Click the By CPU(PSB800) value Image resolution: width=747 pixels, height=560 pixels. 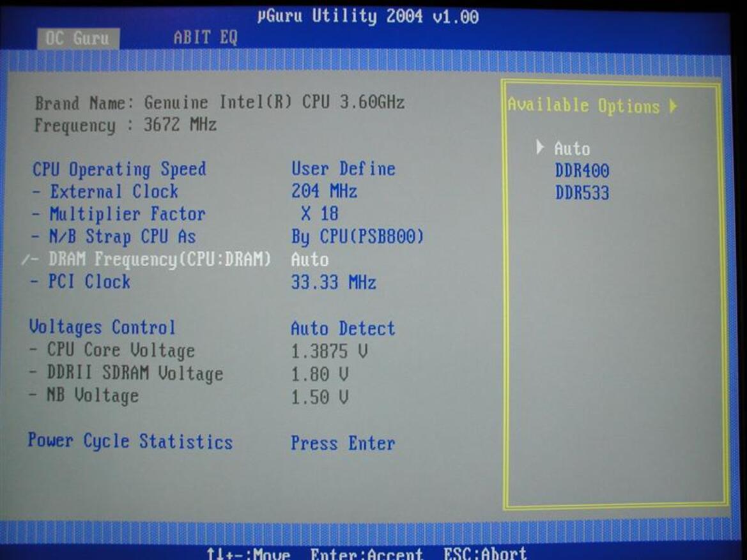pyautogui.click(x=358, y=237)
